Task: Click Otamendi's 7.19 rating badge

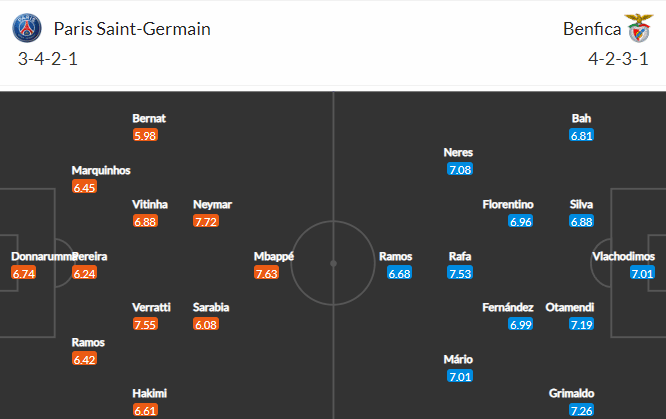Action: (581, 325)
